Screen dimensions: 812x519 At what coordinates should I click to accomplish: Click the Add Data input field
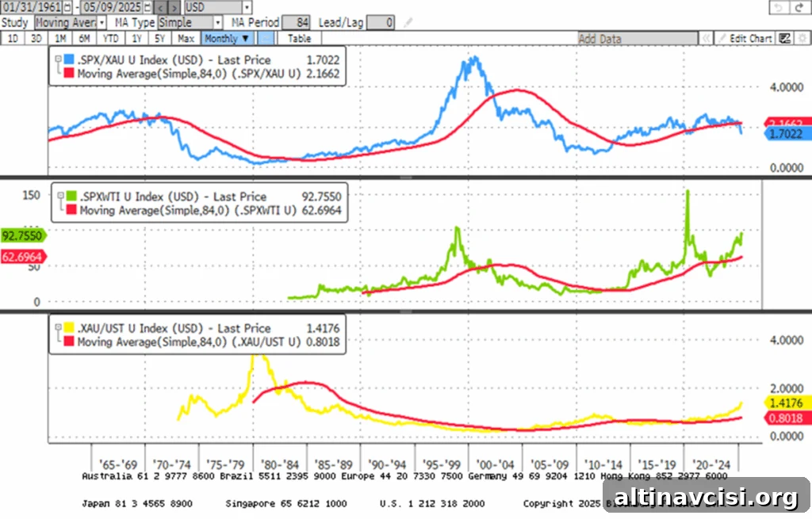[x=638, y=38]
